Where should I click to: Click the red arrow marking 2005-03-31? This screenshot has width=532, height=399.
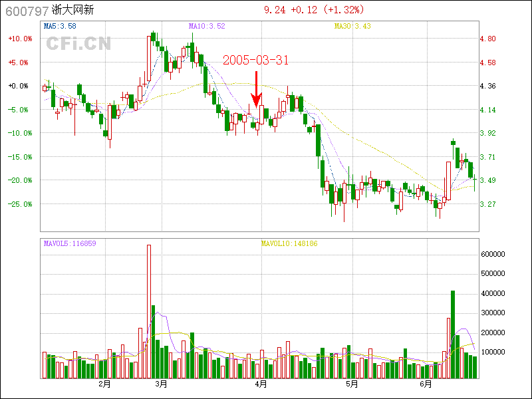tap(255, 90)
